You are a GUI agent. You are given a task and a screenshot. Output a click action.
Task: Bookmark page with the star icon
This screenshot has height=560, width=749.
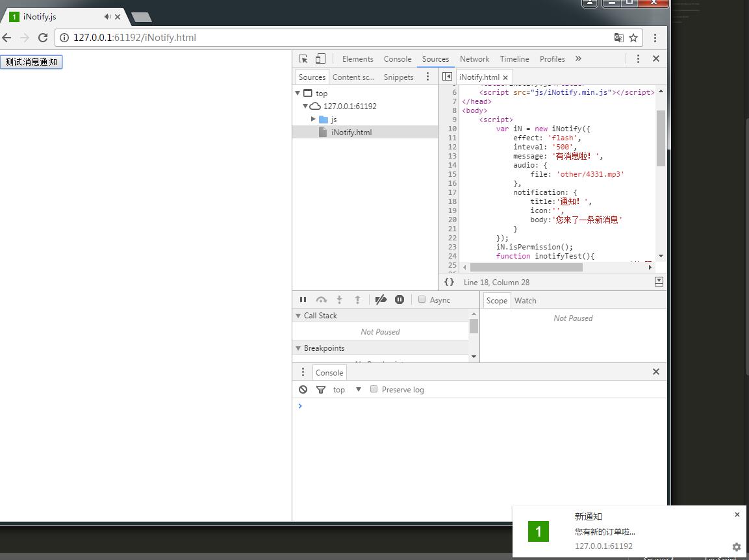click(633, 38)
